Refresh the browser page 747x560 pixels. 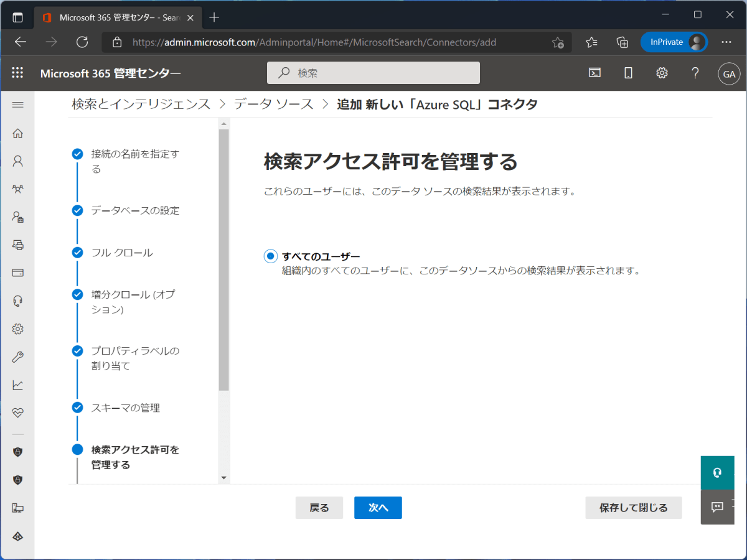point(82,42)
